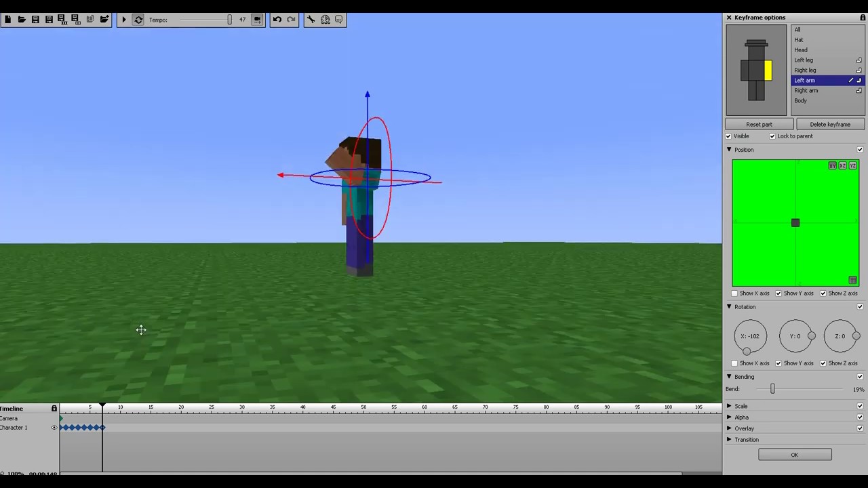Click the bend icon on Right leg row

[859, 70]
